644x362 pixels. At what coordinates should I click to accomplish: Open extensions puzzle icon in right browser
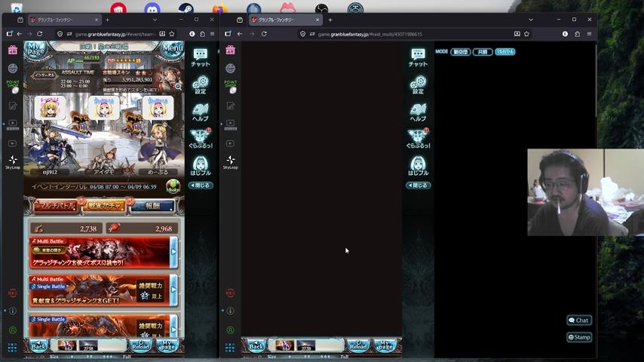coord(577,34)
